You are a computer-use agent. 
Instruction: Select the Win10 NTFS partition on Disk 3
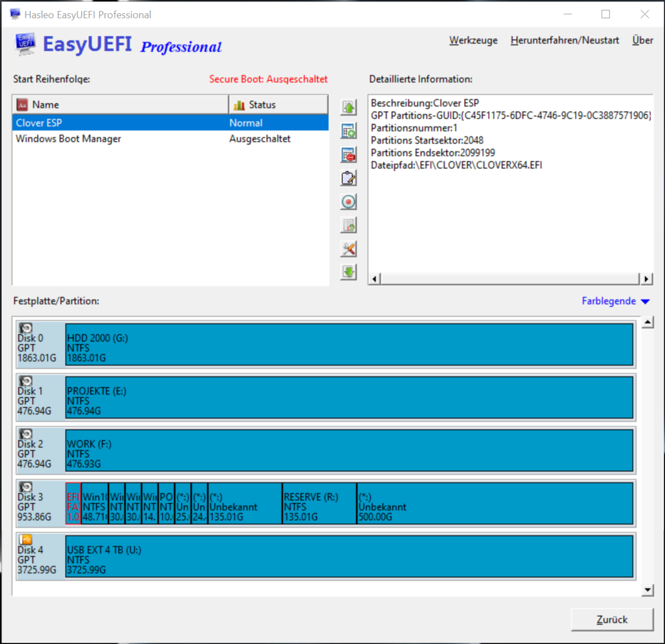pos(95,503)
